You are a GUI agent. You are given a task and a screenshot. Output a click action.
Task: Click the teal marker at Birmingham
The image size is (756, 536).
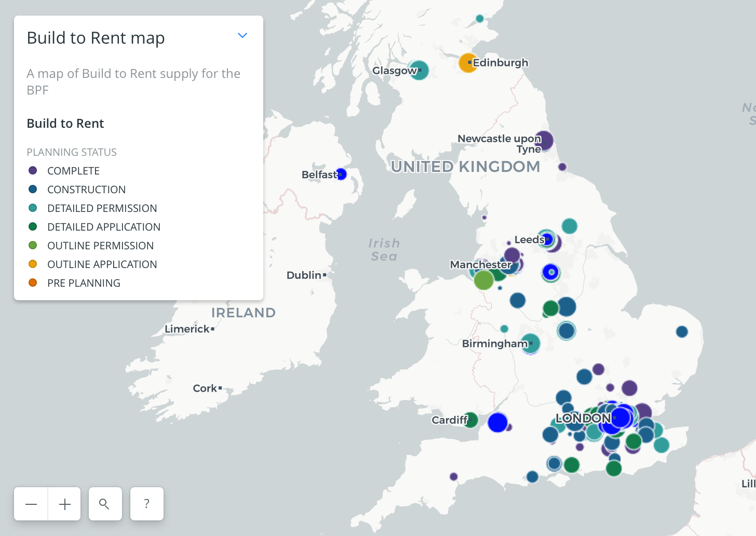pos(532,343)
